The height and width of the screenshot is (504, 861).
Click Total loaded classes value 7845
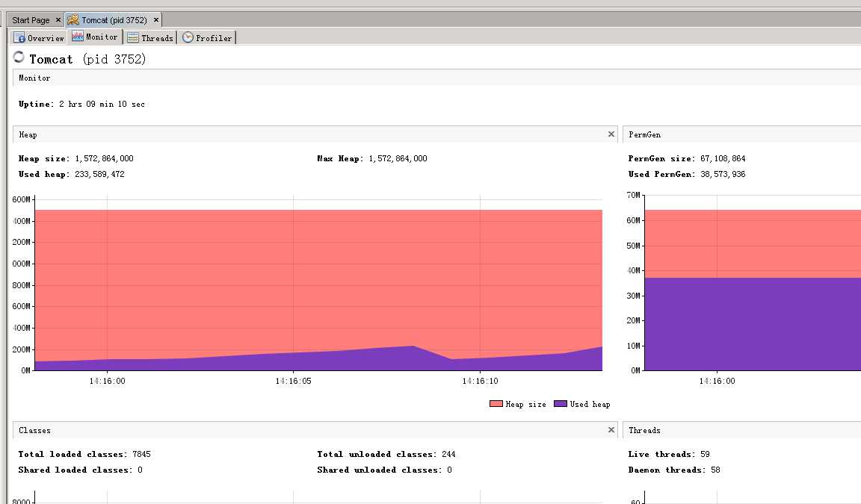tap(142, 454)
